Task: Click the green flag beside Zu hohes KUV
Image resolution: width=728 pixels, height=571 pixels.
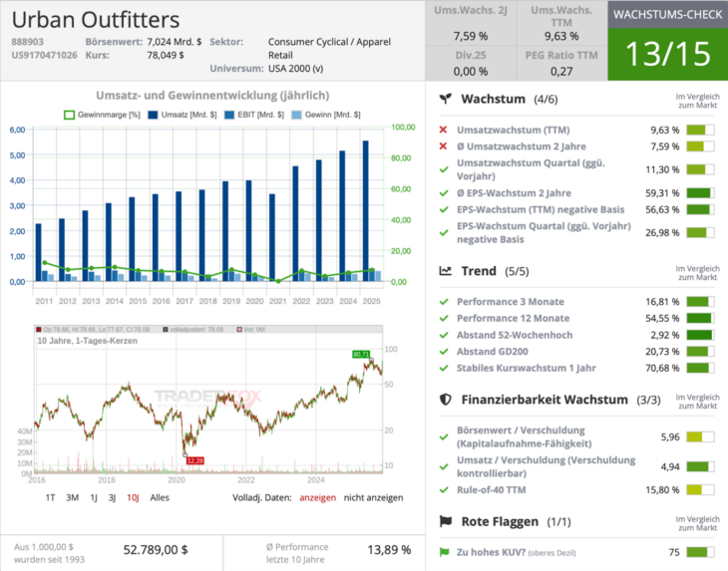Action: tap(443, 552)
